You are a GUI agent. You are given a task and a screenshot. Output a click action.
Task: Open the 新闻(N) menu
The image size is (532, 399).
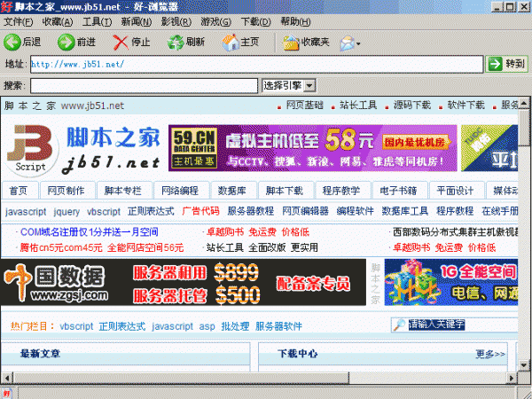[137, 22]
